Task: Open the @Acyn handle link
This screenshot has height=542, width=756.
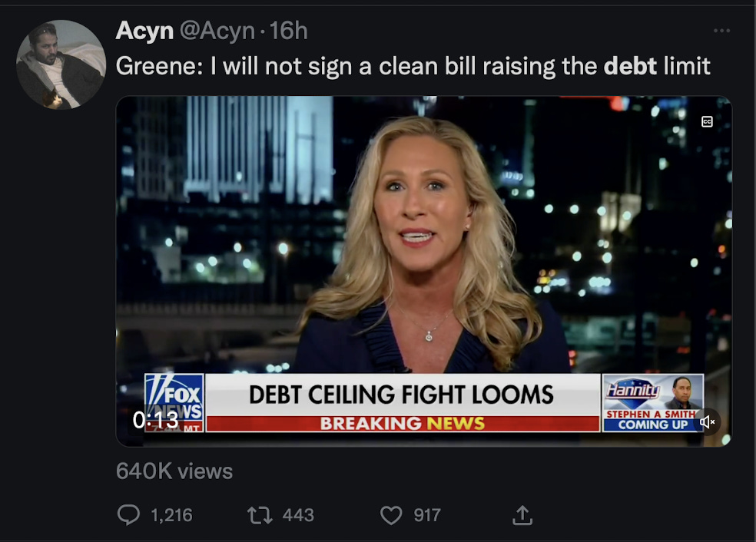Action: 217,31
